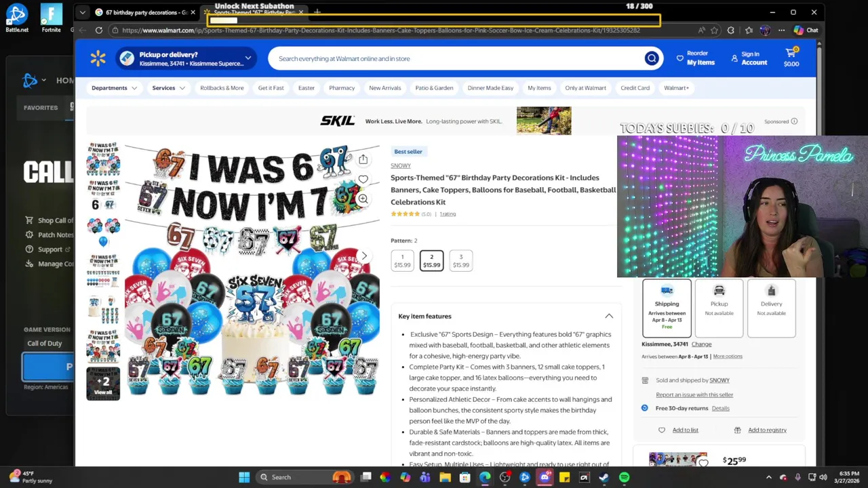868x488 pixels.
Task: Click Add to list
Action: [x=685, y=430]
